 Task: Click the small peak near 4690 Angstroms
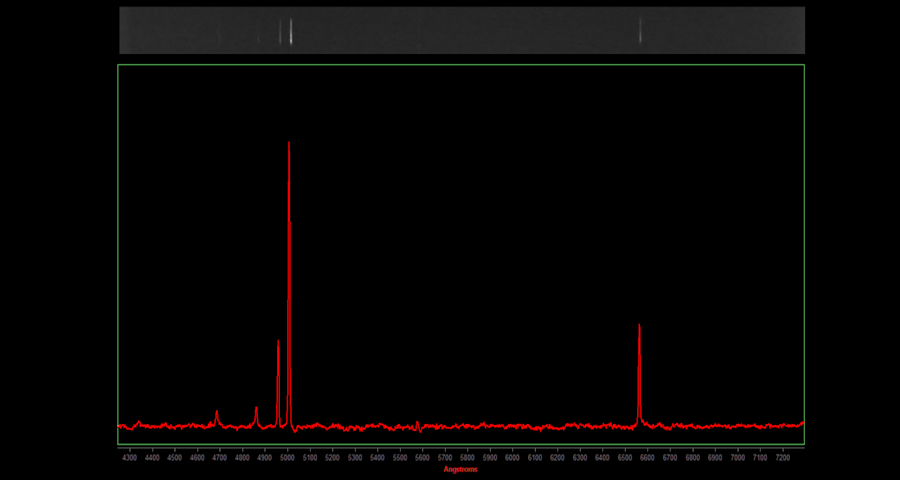point(216,412)
